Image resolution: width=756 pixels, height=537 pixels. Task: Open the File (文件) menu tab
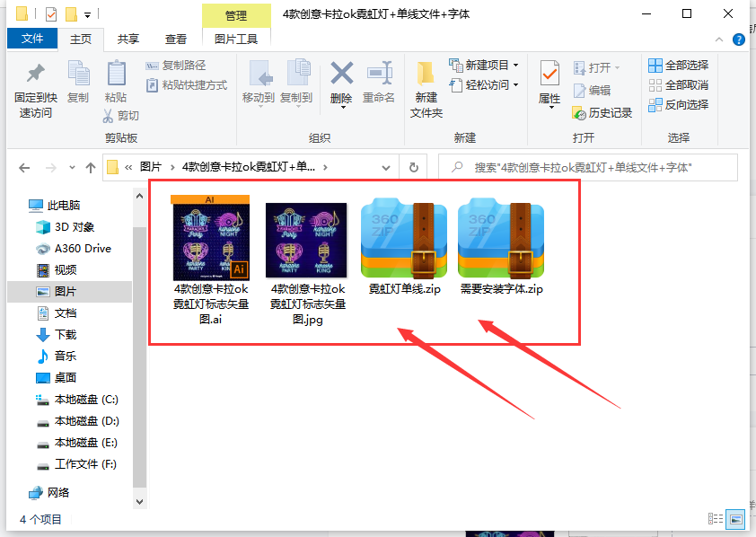32,39
